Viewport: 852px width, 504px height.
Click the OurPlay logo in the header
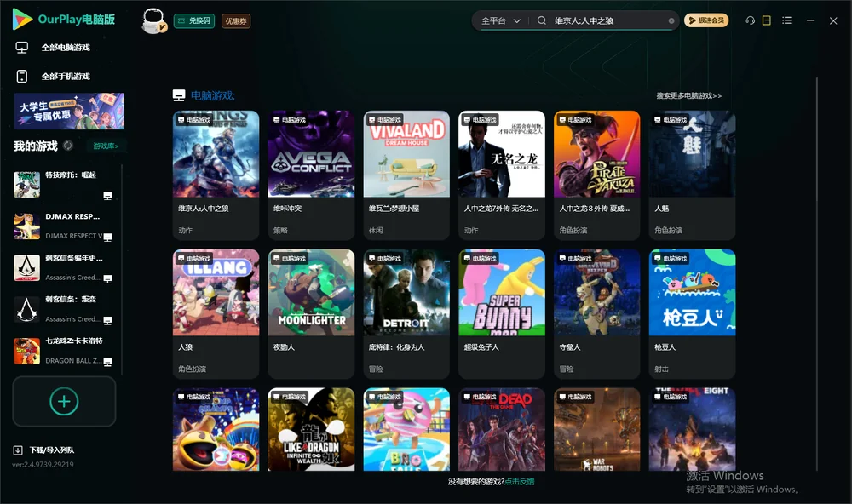pos(64,20)
